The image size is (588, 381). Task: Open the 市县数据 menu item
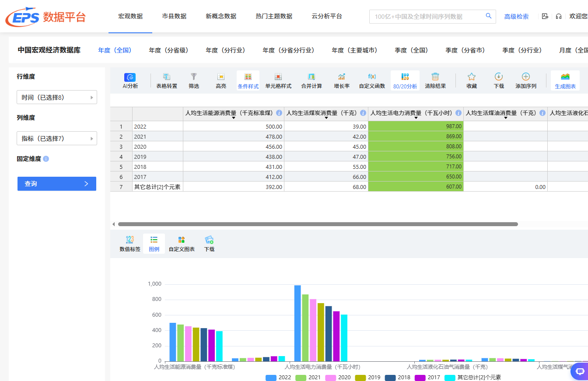pyautogui.click(x=174, y=16)
